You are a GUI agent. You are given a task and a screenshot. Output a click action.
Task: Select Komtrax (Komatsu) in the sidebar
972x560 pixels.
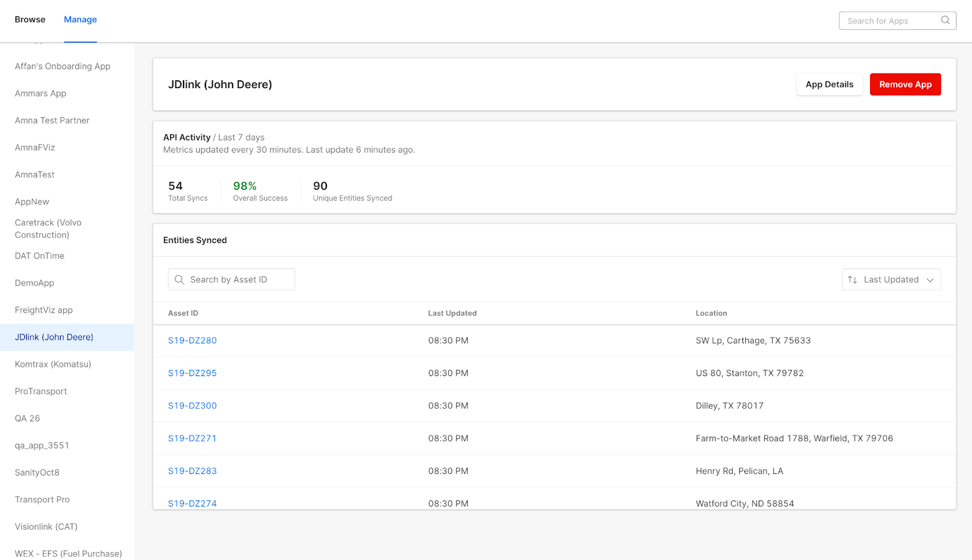[53, 364]
